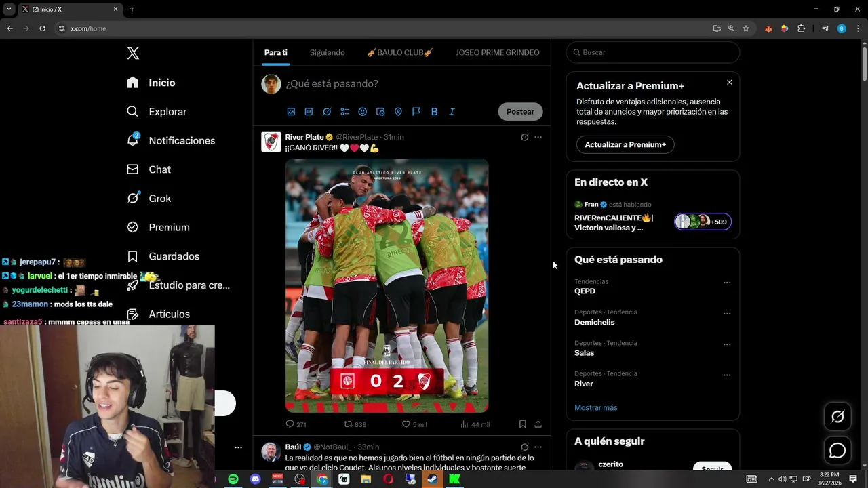Open the floating chat messages button

click(837, 450)
